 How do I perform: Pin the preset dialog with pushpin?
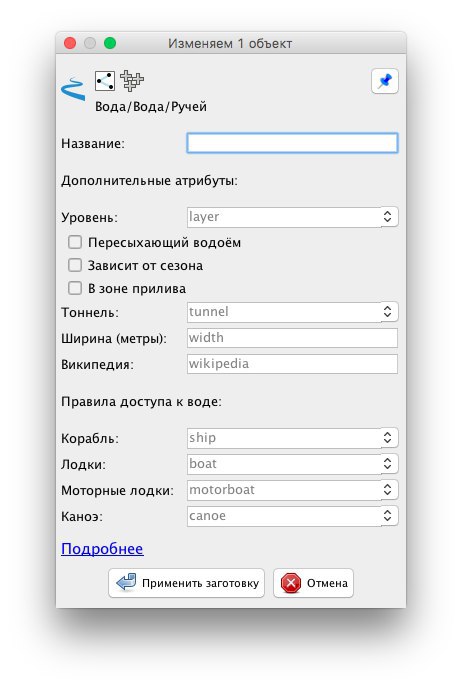[x=385, y=81]
